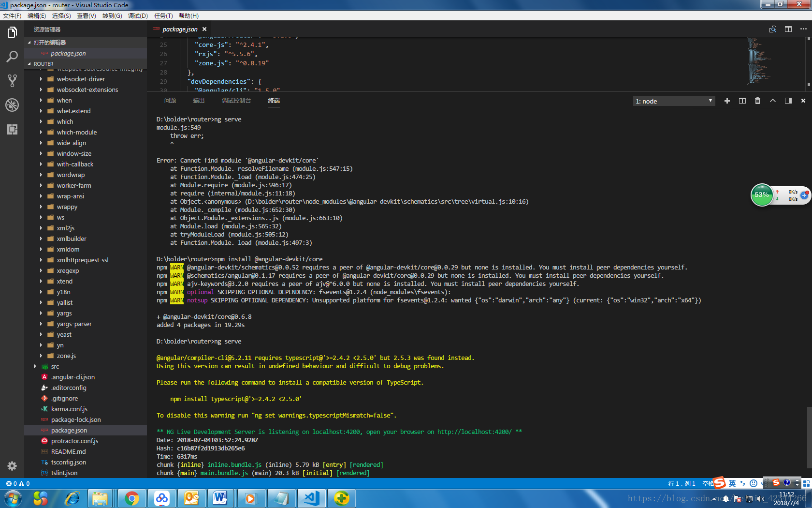Open the http://localhost:4200/ link in terminal

[x=474, y=432]
